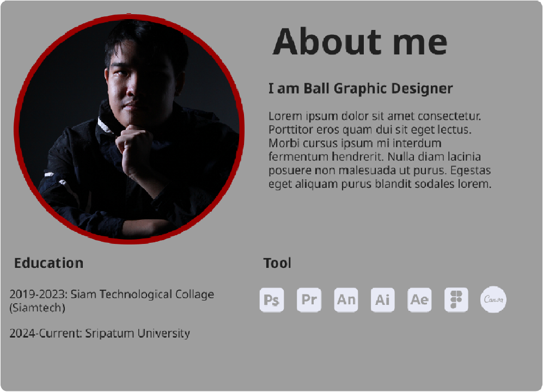Open the Illustrator Ai icon
Viewport: 543px width, 392px height.
pyautogui.click(x=382, y=300)
